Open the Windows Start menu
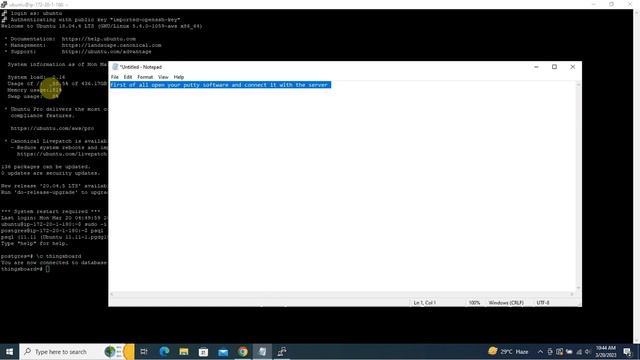640x360 pixels. [x=9, y=351]
